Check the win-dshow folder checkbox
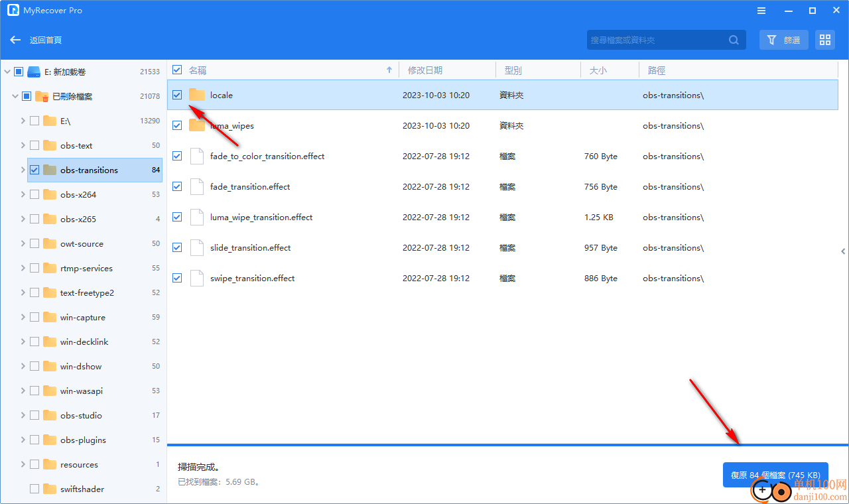 click(x=34, y=366)
